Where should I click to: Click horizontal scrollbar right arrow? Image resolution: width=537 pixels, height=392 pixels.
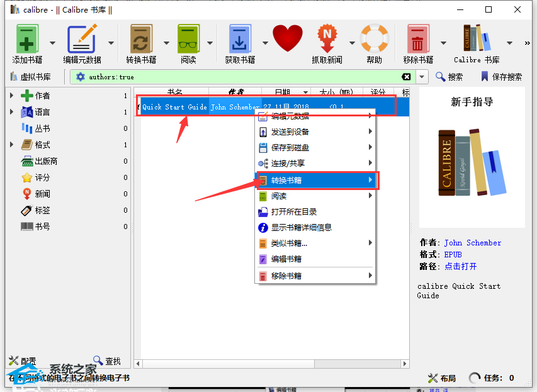coord(405,364)
